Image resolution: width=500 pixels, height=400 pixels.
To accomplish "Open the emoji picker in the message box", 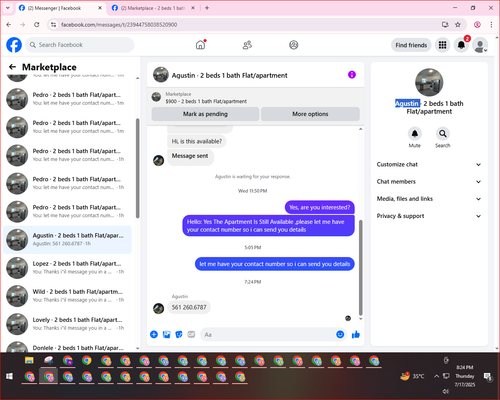I will pos(340,334).
